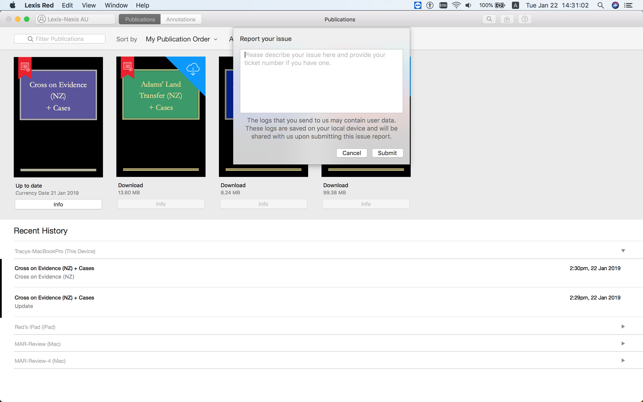Open the Apple menu
Image resolution: width=643 pixels, height=402 pixels.
[12, 5]
